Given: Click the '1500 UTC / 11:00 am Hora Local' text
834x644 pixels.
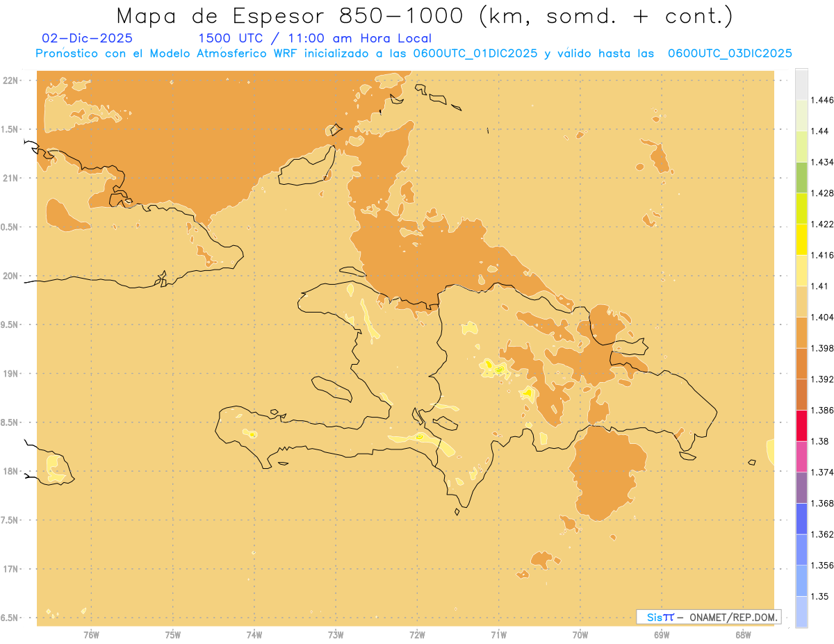Looking at the screenshot, I should pos(315,38).
